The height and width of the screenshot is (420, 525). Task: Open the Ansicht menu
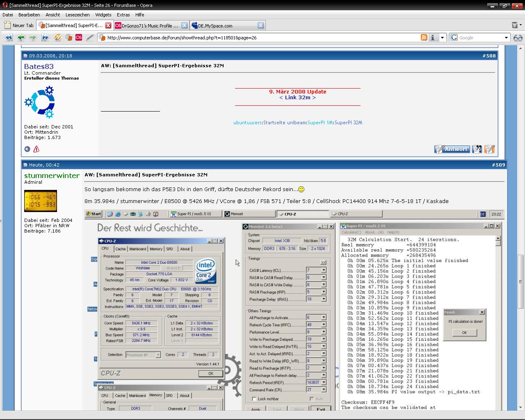click(52, 15)
